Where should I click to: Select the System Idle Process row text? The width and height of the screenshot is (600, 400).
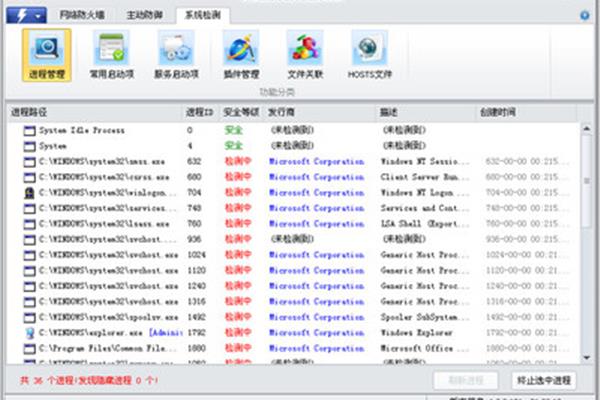coord(82,131)
